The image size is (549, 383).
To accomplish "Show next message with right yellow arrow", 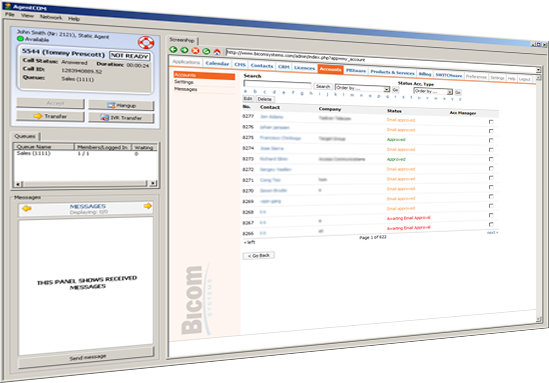I will [148, 206].
